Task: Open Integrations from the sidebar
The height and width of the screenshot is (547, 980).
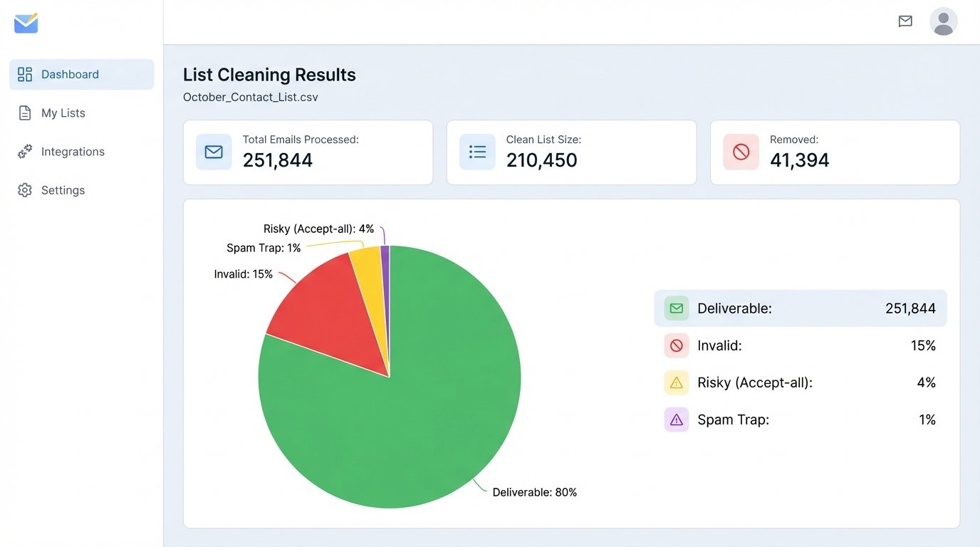Action: (x=73, y=151)
